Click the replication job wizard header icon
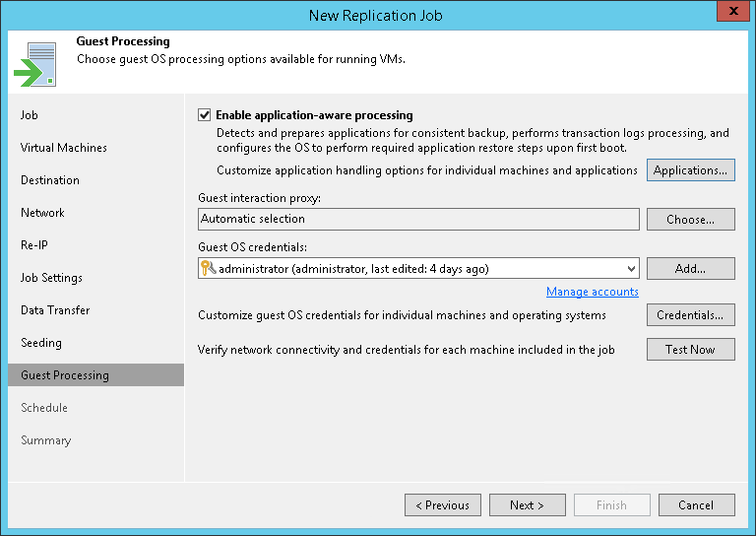The height and width of the screenshot is (536, 756). coord(35,64)
